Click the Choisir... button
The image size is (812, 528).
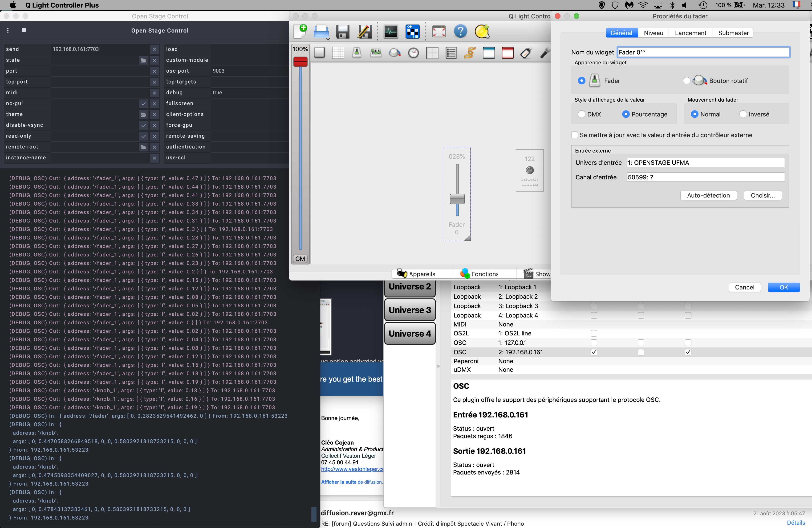point(763,195)
